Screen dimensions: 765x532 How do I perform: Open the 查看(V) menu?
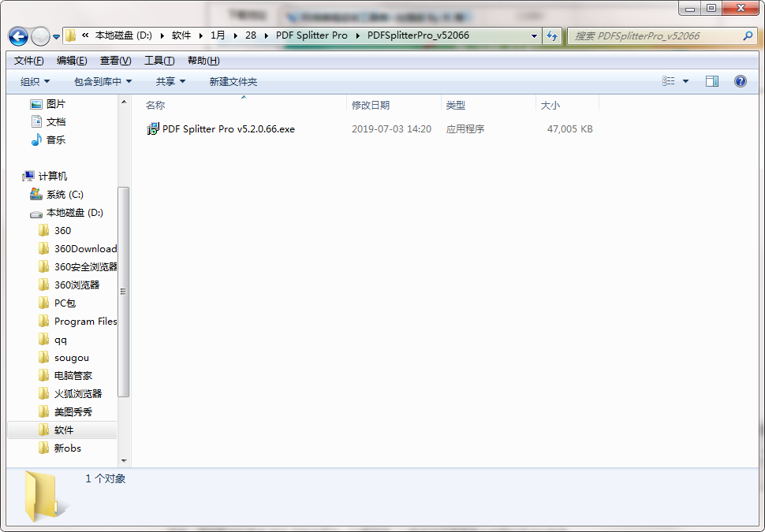pos(116,61)
